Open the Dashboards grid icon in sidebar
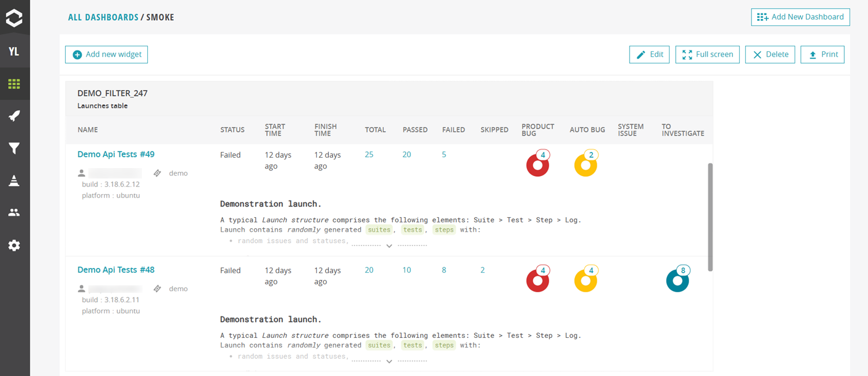The width and height of the screenshot is (868, 376). [14, 84]
